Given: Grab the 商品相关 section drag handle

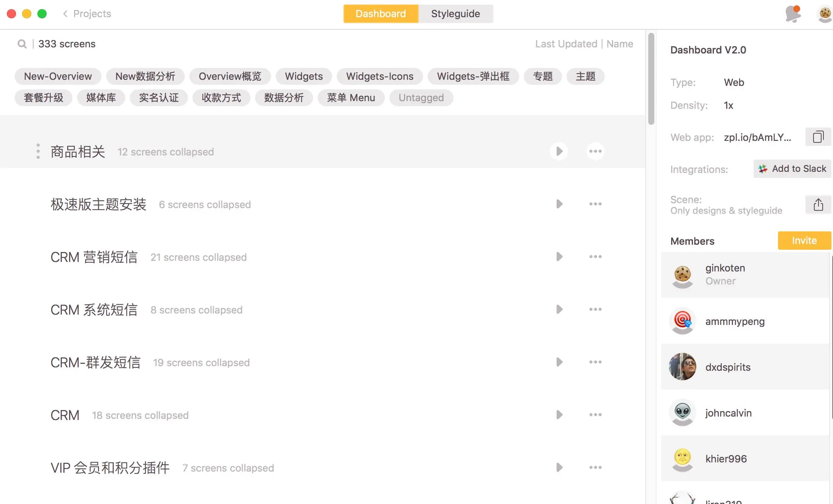Looking at the screenshot, I should pos(38,152).
